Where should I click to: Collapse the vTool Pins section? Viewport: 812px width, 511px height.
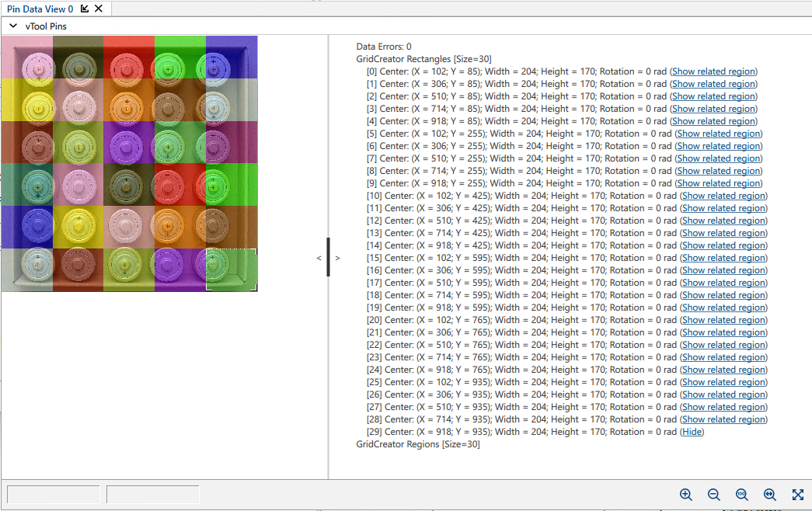tap(13, 26)
